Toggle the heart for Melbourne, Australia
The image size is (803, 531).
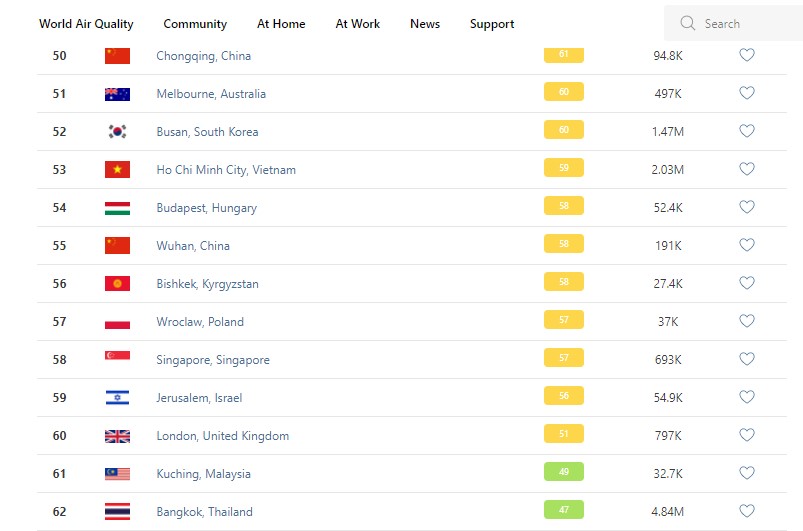[x=746, y=93]
